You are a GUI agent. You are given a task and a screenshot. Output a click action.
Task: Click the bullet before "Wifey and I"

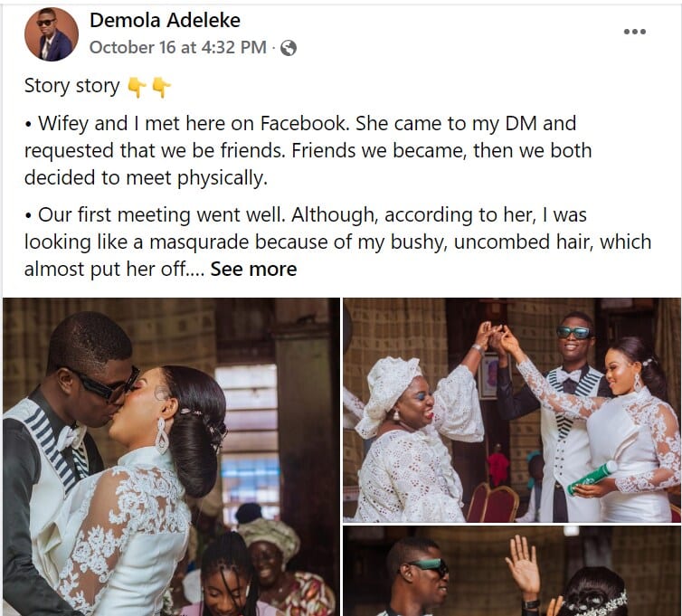tap(29, 123)
